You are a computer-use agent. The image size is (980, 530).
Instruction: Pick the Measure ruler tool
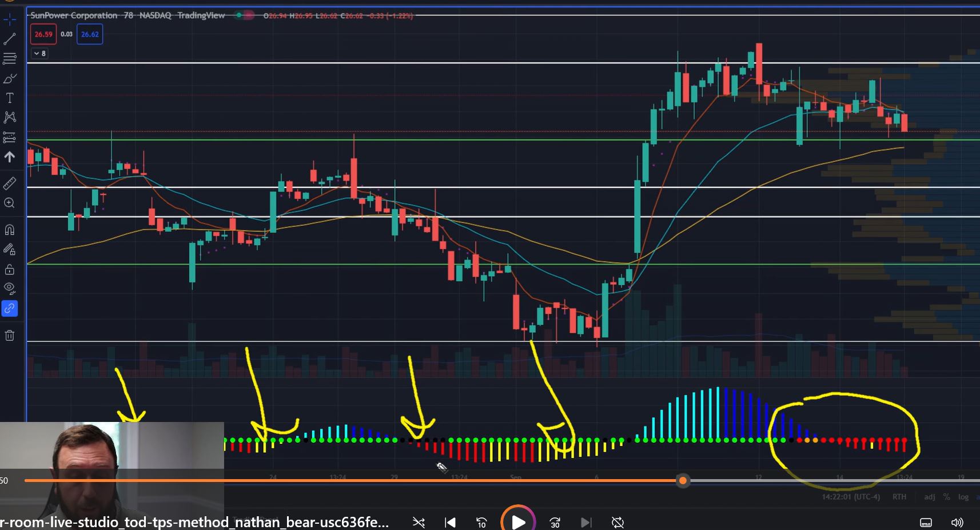click(10, 183)
